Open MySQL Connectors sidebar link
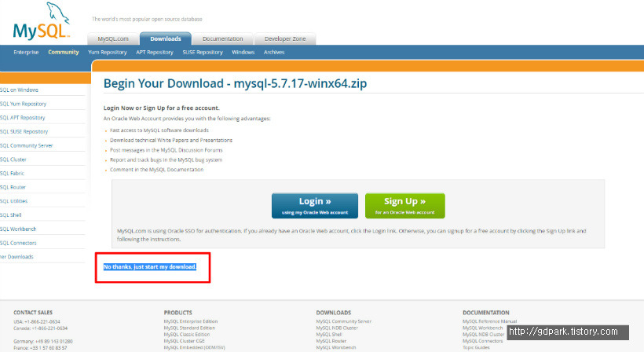 [x=18, y=243]
